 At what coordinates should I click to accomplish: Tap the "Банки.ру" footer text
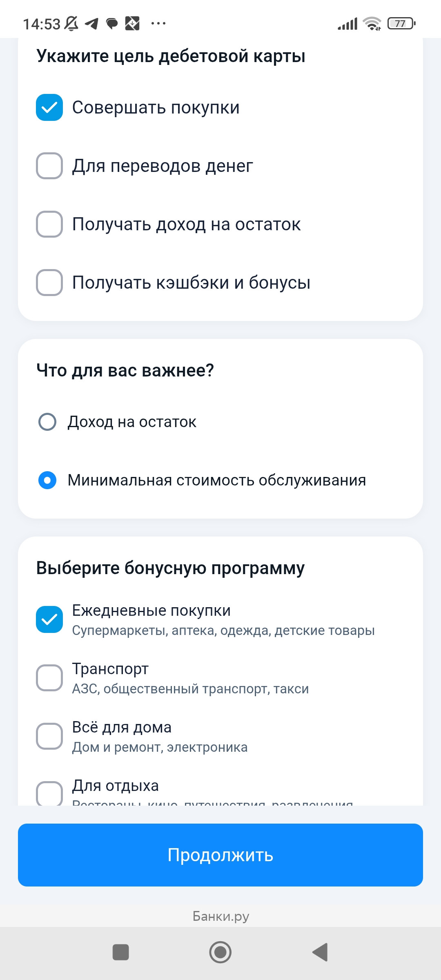[x=220, y=917]
